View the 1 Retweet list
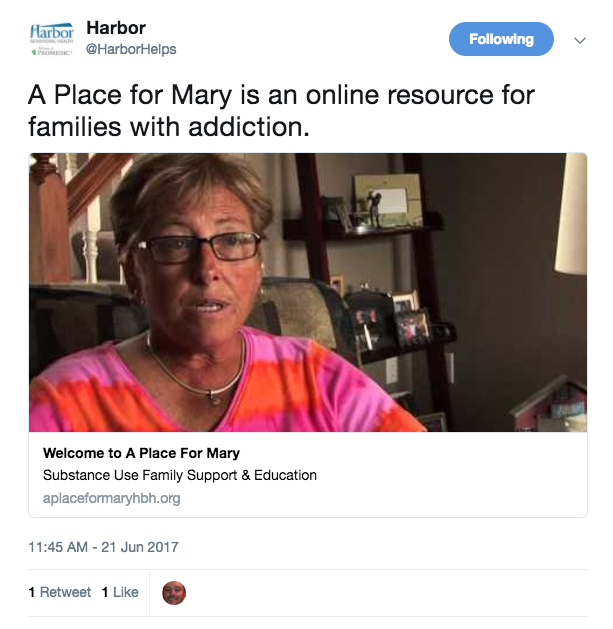The height and width of the screenshot is (629, 613). coord(60,592)
